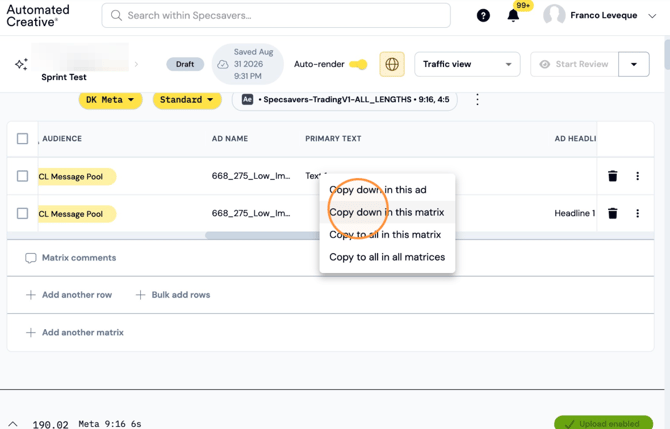Click the cloud saved status icon
This screenshot has height=429, width=670.
tap(223, 64)
